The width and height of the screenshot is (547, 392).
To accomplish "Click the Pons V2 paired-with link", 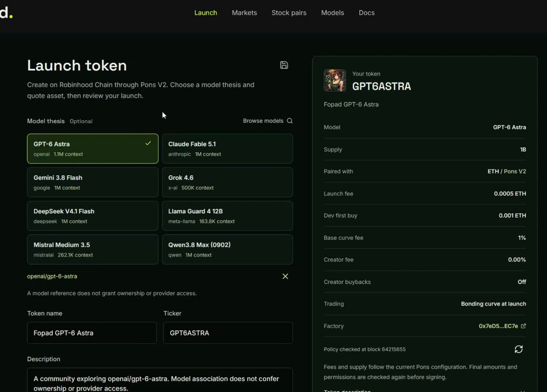I will [x=515, y=172].
